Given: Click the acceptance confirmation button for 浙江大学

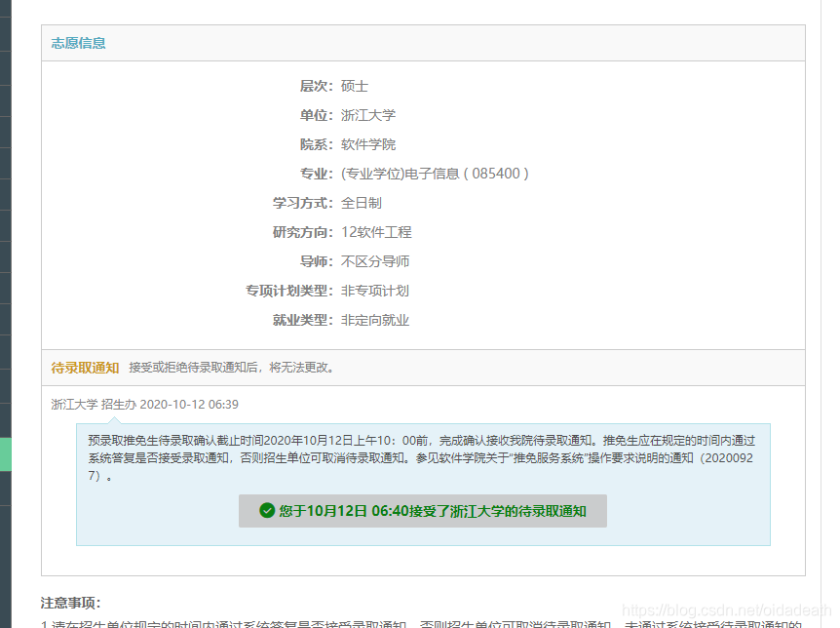Looking at the screenshot, I should click(423, 511).
